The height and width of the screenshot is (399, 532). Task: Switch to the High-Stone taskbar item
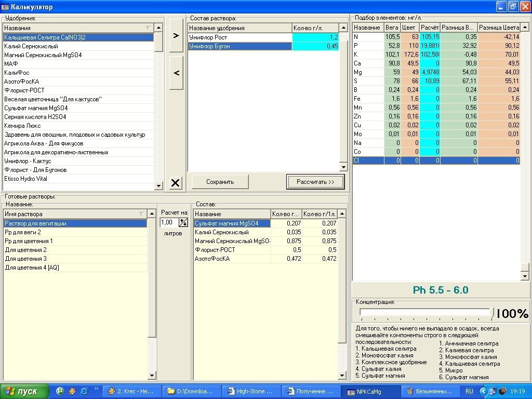(x=251, y=392)
